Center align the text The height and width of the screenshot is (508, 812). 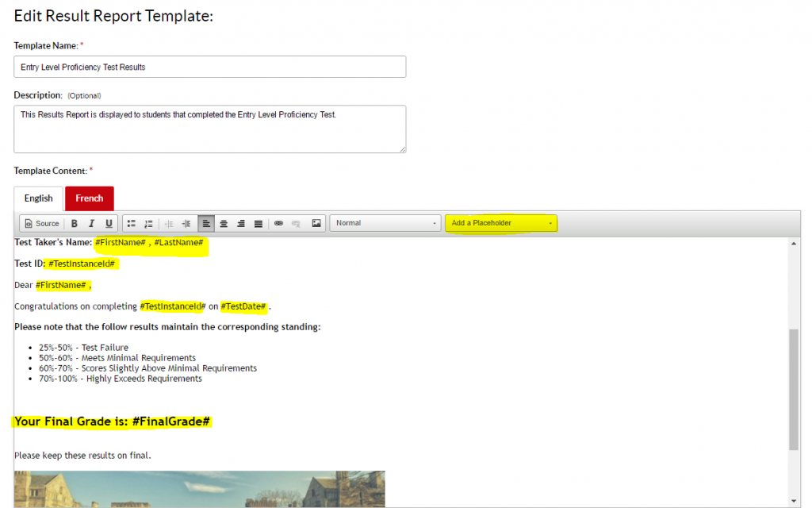point(224,223)
